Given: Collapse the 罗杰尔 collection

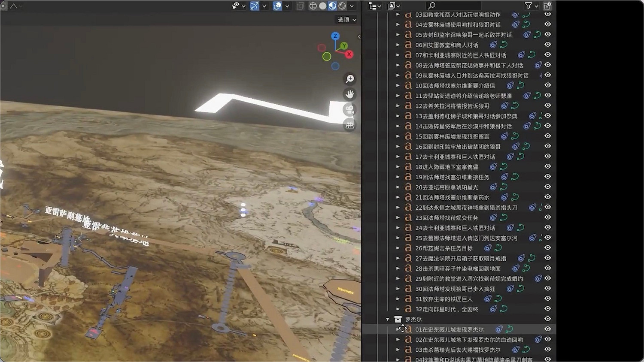Looking at the screenshot, I should (388, 319).
